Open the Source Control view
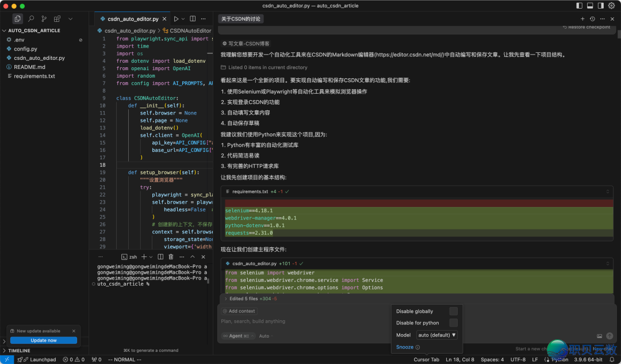This screenshot has width=621, height=364. pyautogui.click(x=44, y=19)
